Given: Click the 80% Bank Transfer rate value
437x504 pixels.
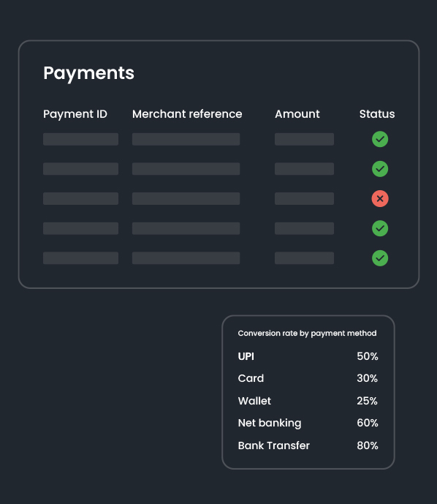Looking at the screenshot, I should point(368,445).
